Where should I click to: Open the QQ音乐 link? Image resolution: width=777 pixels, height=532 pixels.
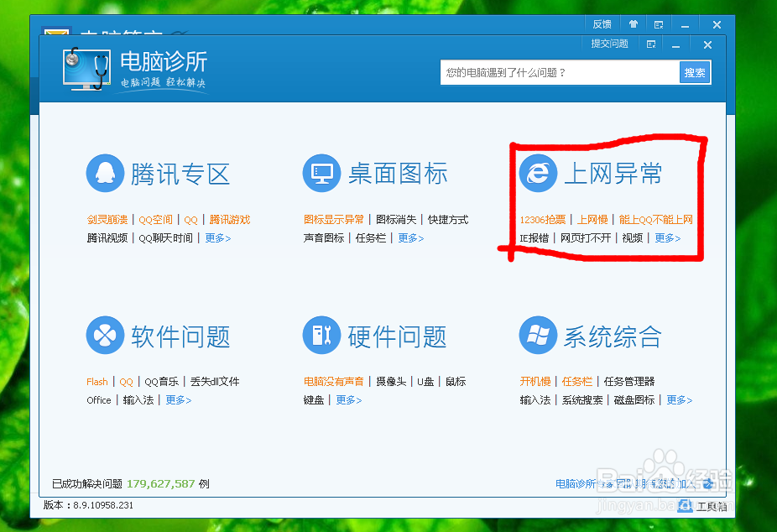(x=162, y=382)
